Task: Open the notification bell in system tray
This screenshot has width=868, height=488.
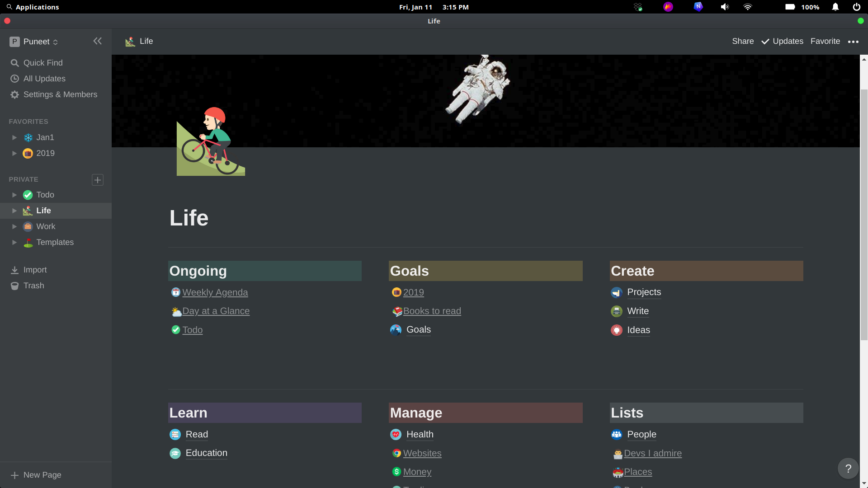Action: click(x=835, y=7)
